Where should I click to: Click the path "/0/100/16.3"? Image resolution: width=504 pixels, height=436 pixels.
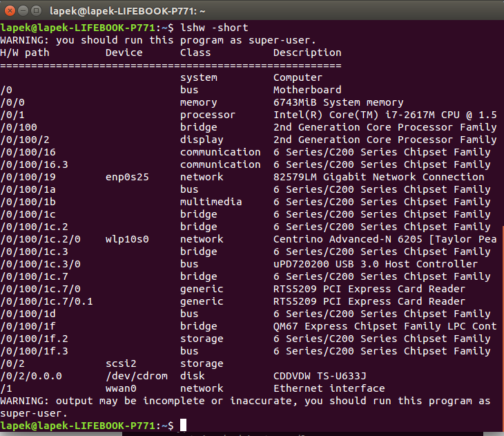pyautogui.click(x=34, y=164)
